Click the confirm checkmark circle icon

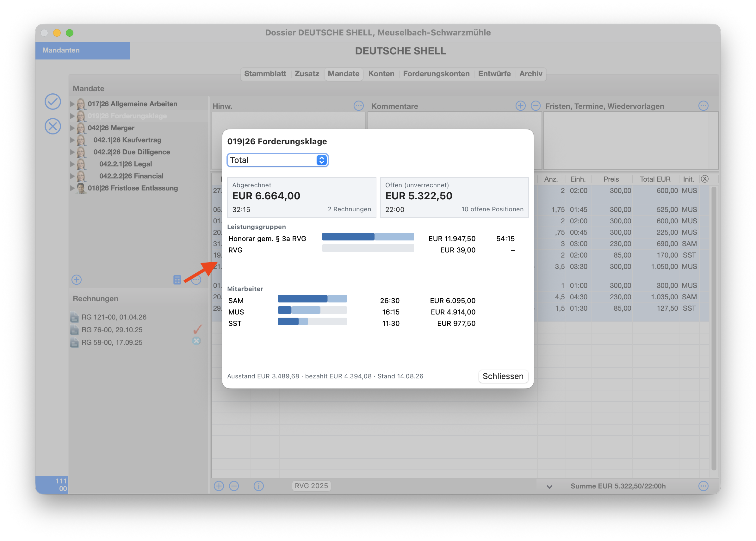pos(53,102)
